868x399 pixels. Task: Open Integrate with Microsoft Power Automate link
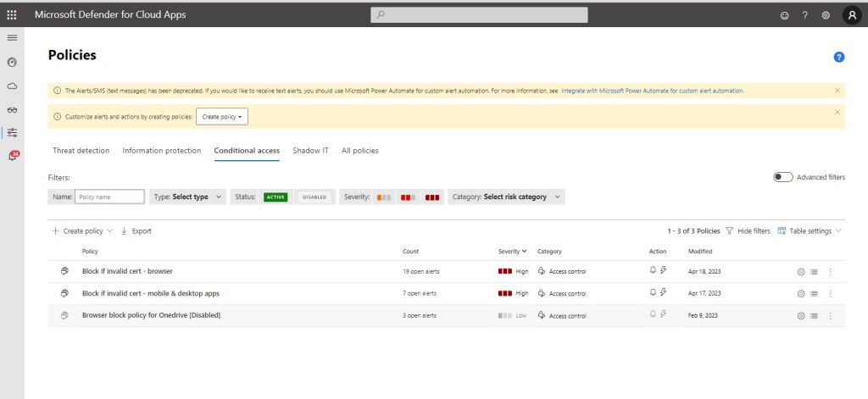pyautogui.click(x=652, y=91)
